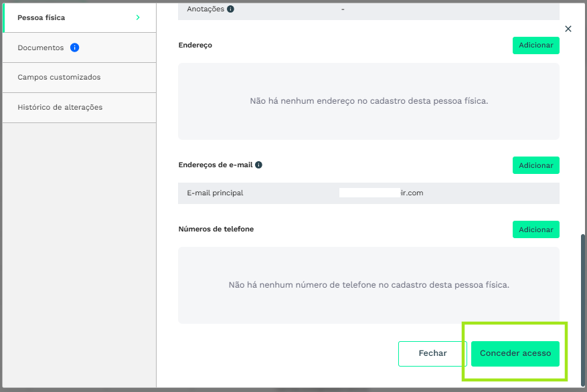This screenshot has height=392, width=587.
Task: Click the blue info badge beside Documentos
Action: pos(75,47)
